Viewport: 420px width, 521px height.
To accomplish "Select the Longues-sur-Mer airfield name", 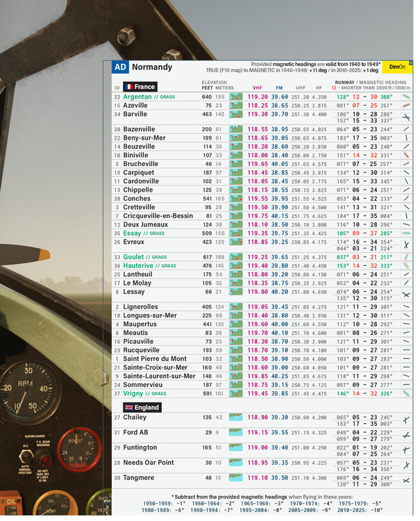I will tap(150, 315).
